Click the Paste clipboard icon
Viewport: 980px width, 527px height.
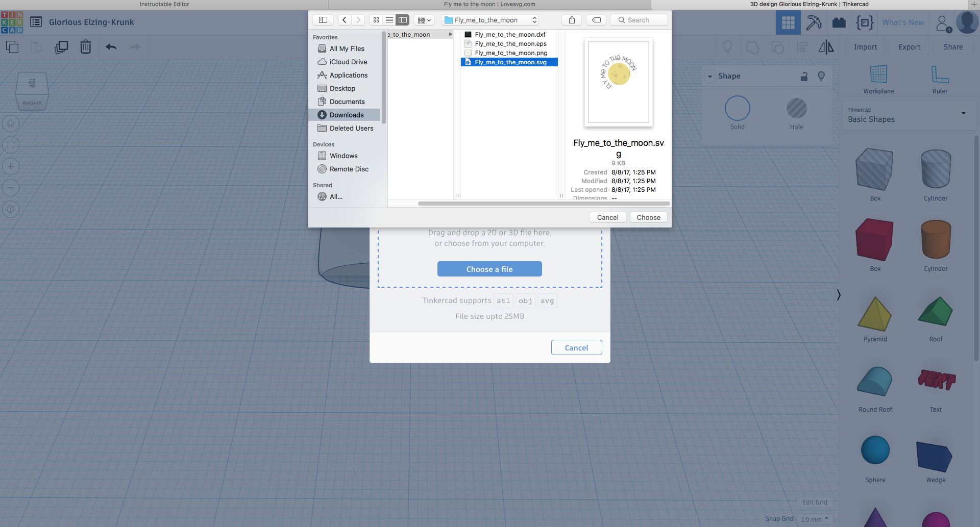[36, 47]
